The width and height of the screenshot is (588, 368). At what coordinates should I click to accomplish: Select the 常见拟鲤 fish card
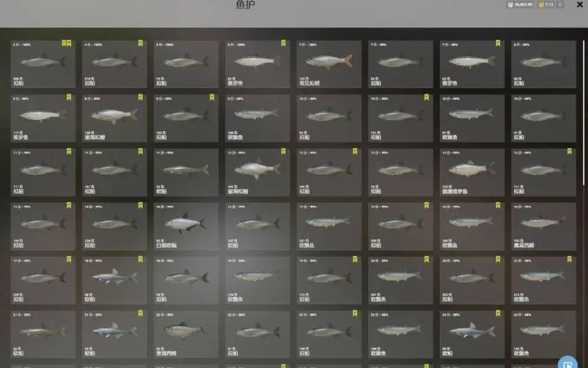pyautogui.click(x=329, y=64)
